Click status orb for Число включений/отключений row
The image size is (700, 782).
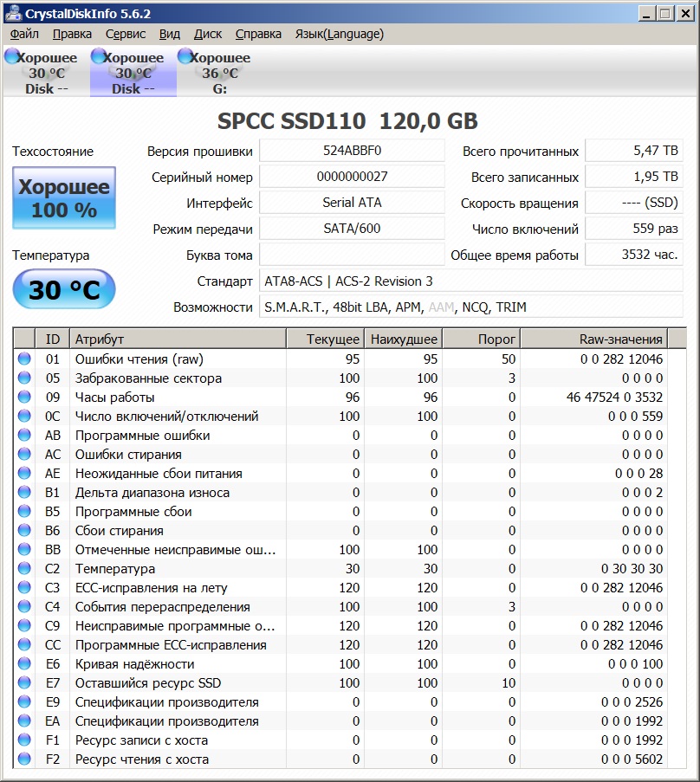coord(24,416)
